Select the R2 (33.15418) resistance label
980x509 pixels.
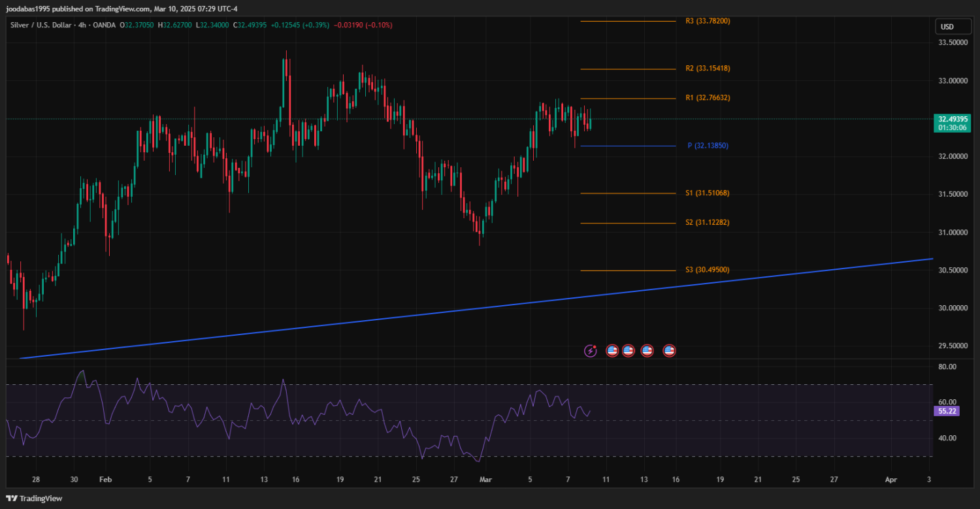click(708, 68)
